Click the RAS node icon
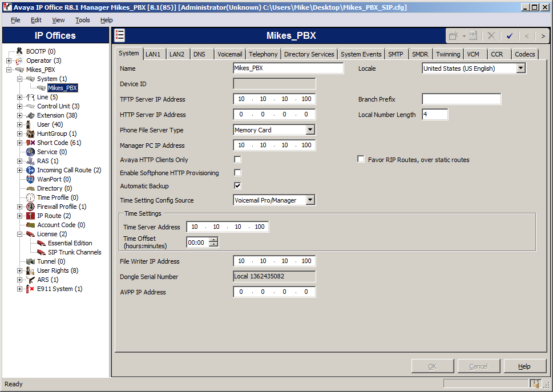This screenshot has height=392, width=553. pos(31,161)
